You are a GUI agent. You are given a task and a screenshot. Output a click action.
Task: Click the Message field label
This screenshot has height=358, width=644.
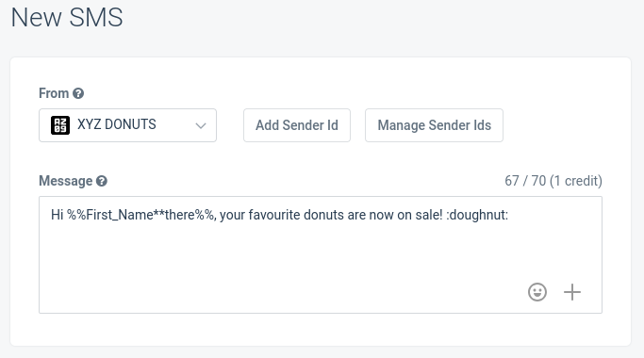(66, 181)
